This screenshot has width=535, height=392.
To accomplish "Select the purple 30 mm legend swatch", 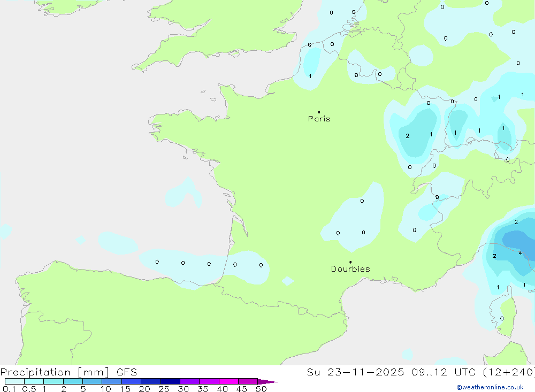I will tap(190, 381).
